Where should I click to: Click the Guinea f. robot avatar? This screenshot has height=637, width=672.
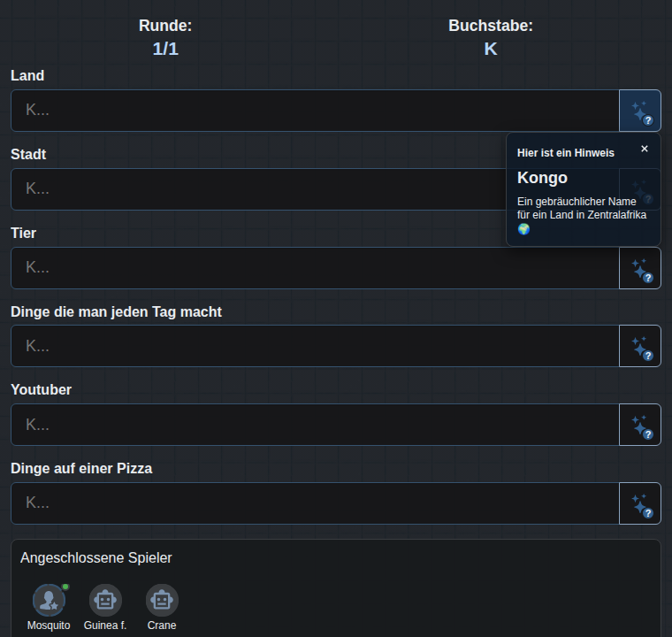click(x=105, y=600)
